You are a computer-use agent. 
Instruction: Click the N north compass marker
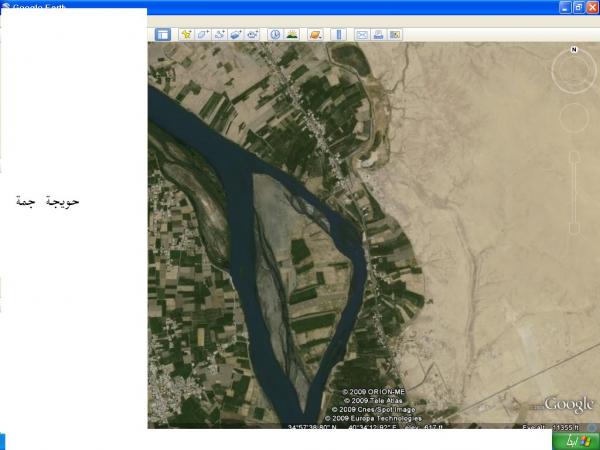click(574, 49)
